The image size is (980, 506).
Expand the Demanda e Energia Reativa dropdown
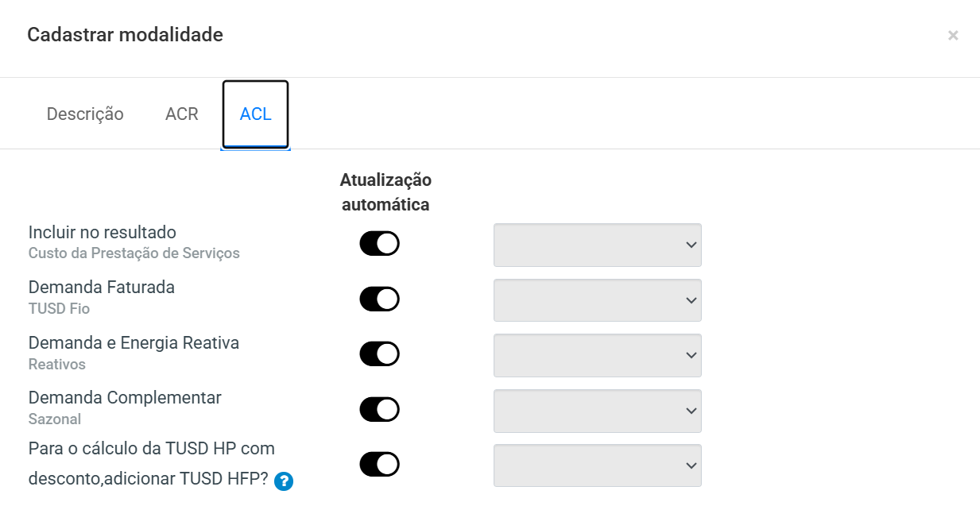coord(598,355)
